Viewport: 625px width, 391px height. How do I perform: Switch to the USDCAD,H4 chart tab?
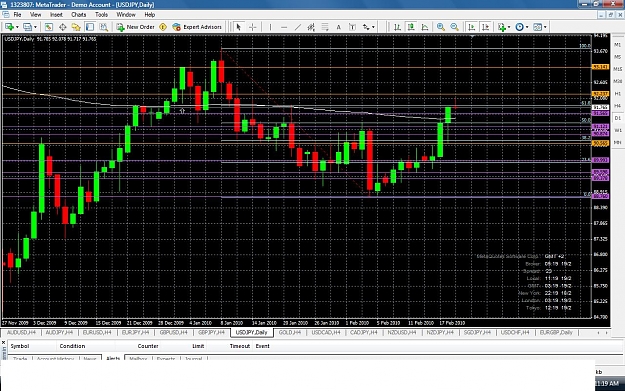[326, 332]
